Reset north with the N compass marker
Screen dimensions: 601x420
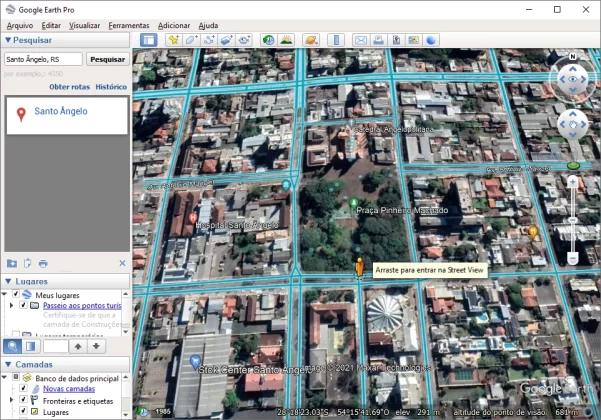tap(573, 56)
